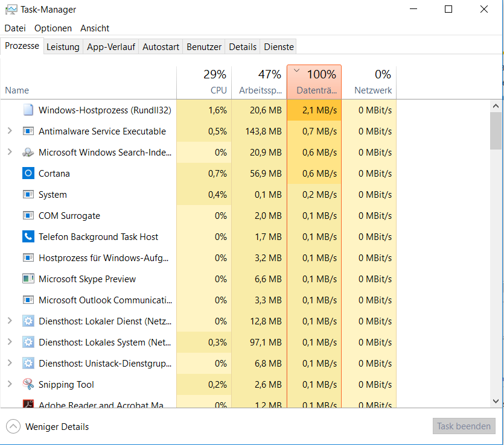Click the Snipping Tool scissors icon

click(28, 384)
